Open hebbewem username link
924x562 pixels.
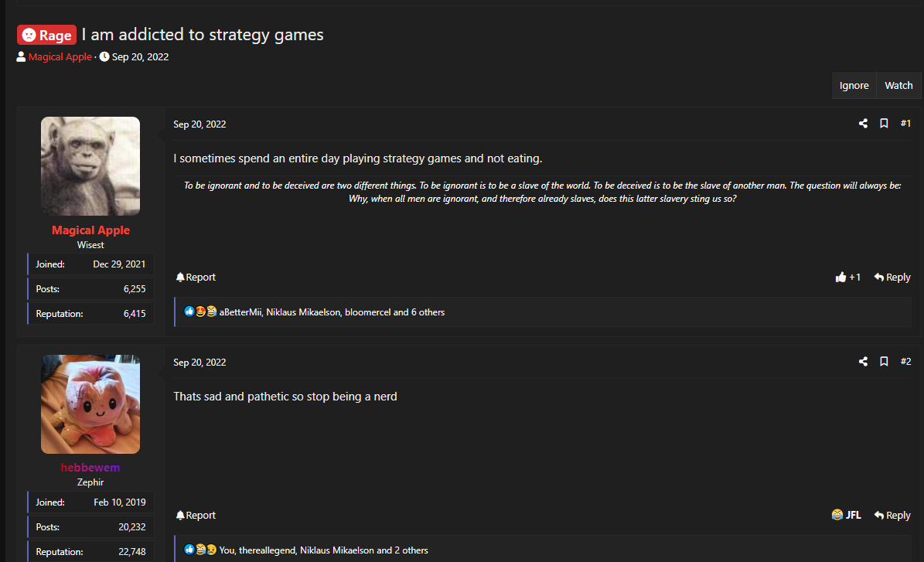pos(90,468)
